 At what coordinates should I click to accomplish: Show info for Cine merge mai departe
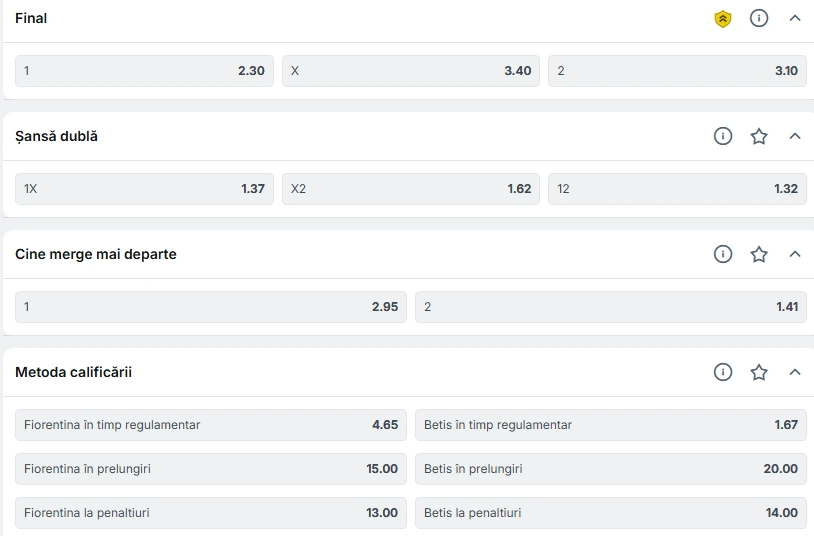coord(723,254)
